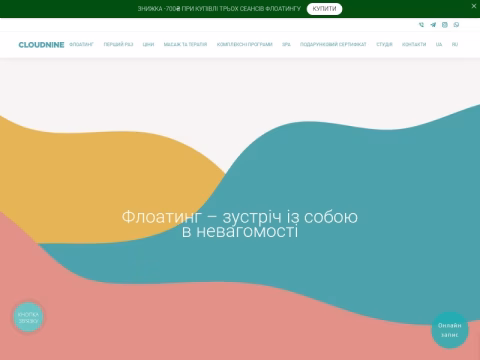Open the ФЛОАТИНГ menu item
Image resolution: width=480 pixels, height=360 pixels.
coord(81,44)
